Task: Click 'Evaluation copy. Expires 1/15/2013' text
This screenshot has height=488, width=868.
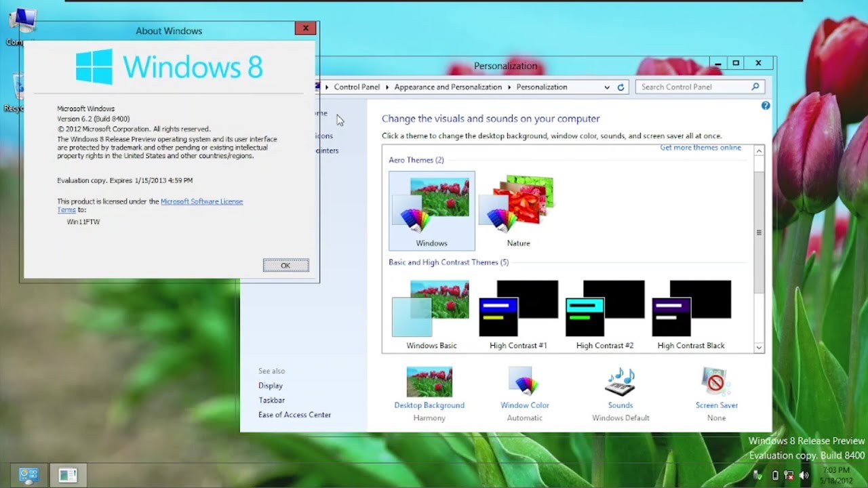Action: tap(125, 180)
